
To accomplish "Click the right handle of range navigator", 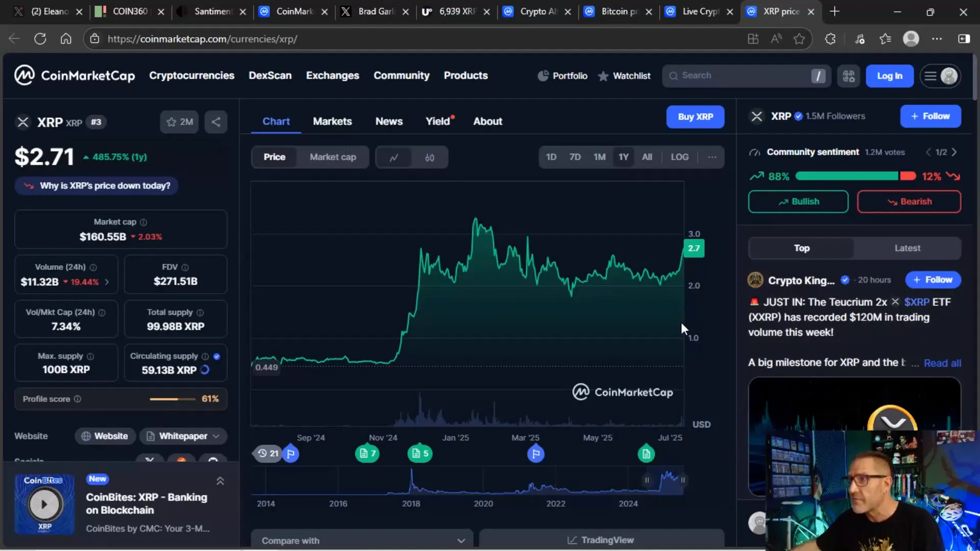I will tap(682, 480).
